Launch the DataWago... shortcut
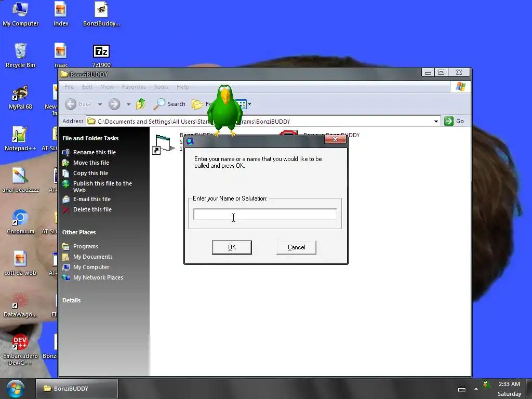The image size is (532, 399). tap(20, 304)
